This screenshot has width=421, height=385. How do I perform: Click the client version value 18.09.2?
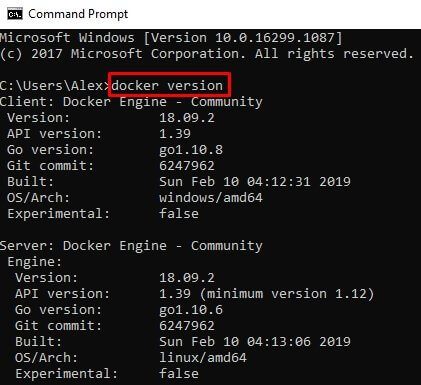[187, 118]
